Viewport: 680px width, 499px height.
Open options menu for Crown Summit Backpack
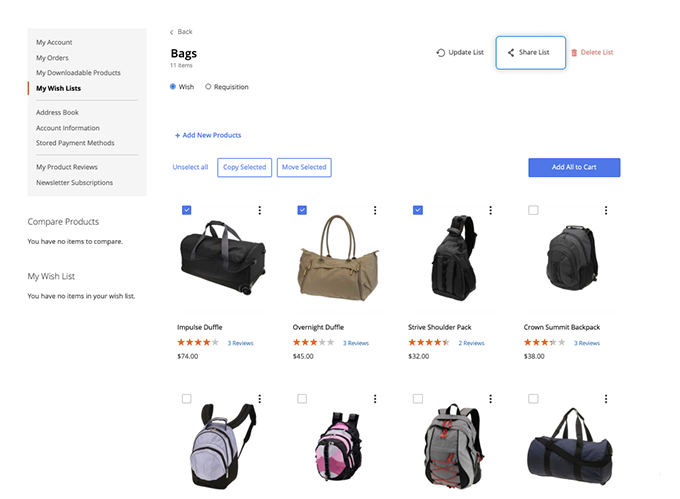coord(606,210)
